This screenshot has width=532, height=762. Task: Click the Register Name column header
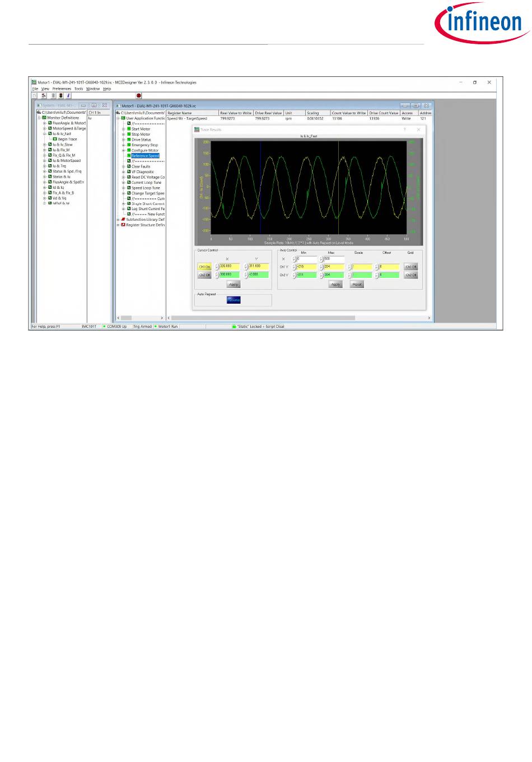click(x=193, y=113)
